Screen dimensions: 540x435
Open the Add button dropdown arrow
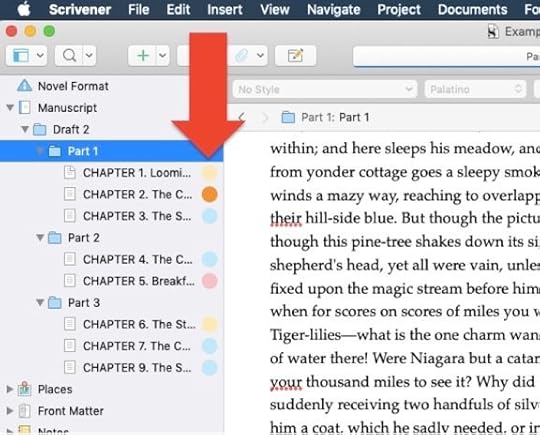pyautogui.click(x=162, y=55)
